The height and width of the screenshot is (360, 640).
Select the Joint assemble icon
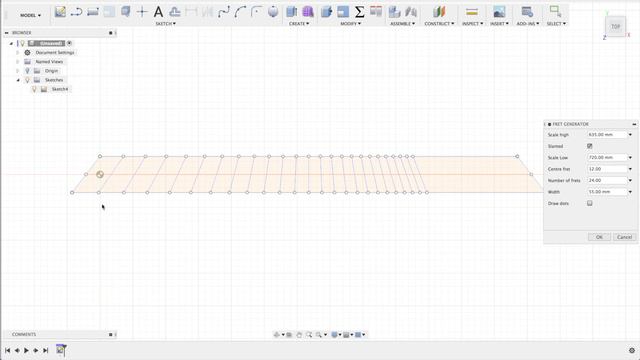coord(411,12)
